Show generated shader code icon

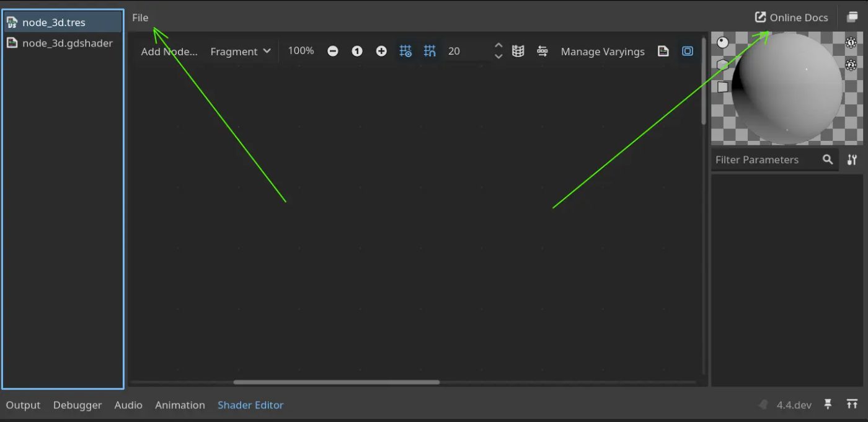[663, 52]
